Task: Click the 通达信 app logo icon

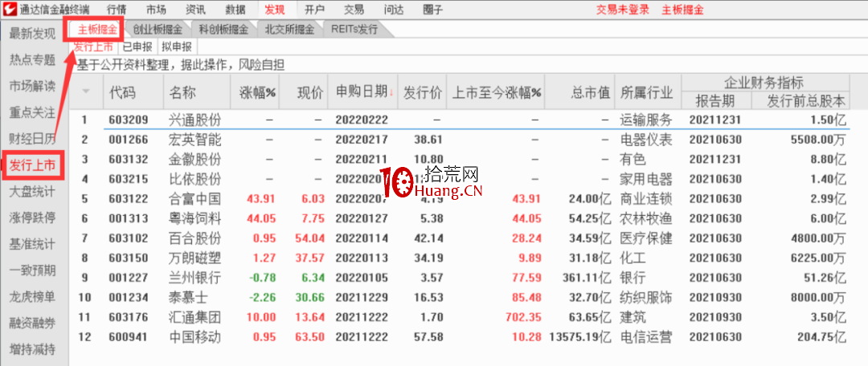Action: click(x=9, y=8)
